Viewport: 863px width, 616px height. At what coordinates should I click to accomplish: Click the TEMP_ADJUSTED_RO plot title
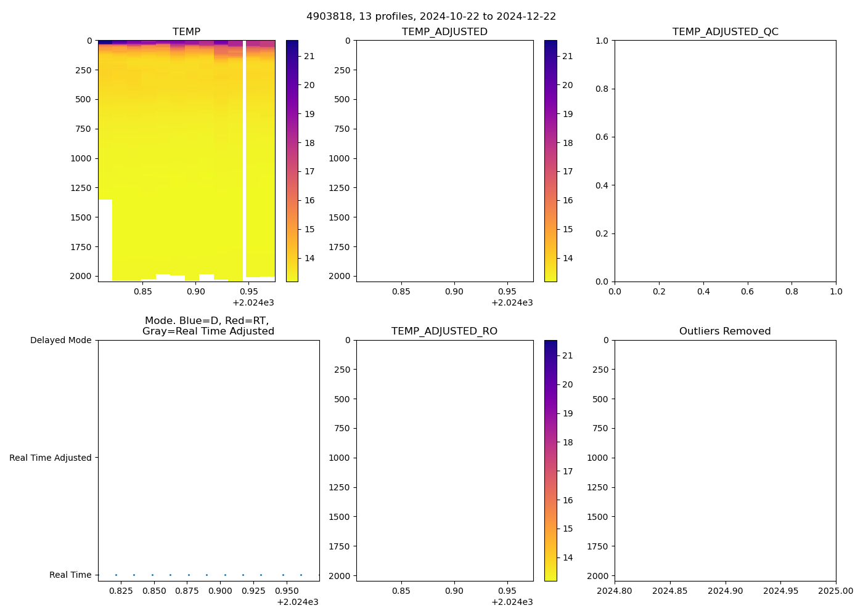pyautogui.click(x=444, y=331)
